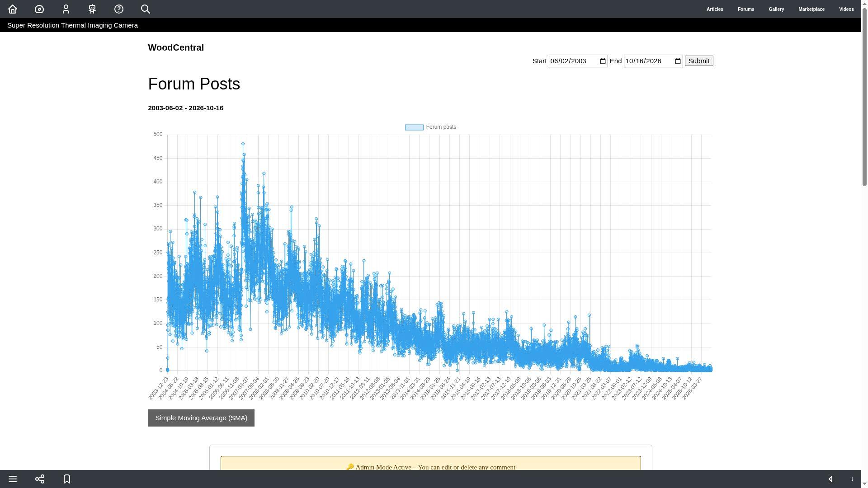The image size is (868, 488).
Task: Click the share icon in bottom bar
Action: pyautogui.click(x=40, y=479)
